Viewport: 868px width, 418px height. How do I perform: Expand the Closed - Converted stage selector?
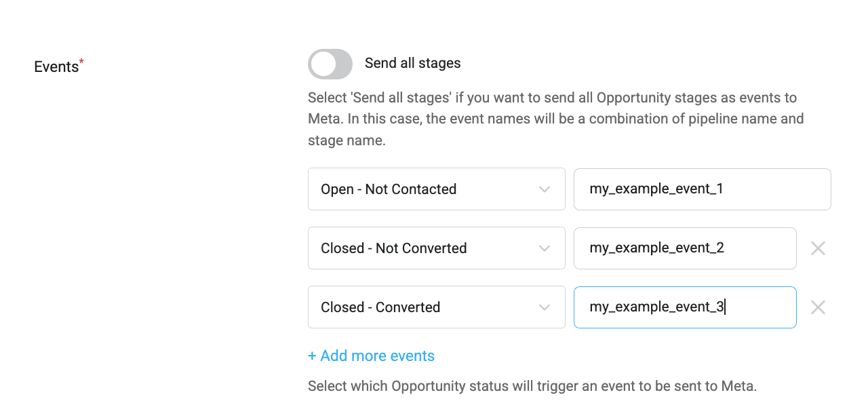click(436, 307)
